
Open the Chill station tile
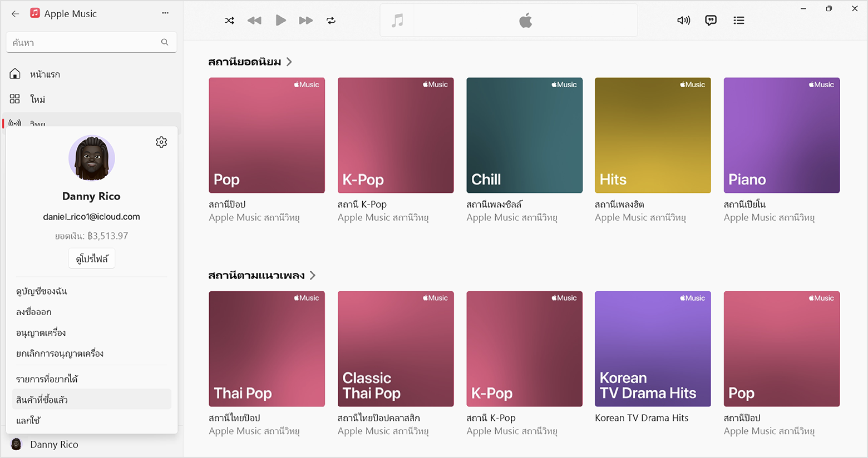coord(524,136)
